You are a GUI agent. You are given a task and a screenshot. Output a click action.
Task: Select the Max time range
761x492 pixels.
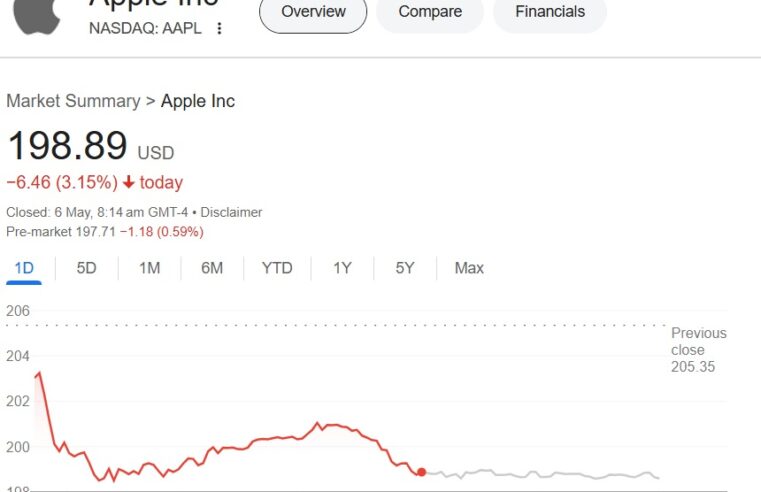tap(469, 268)
